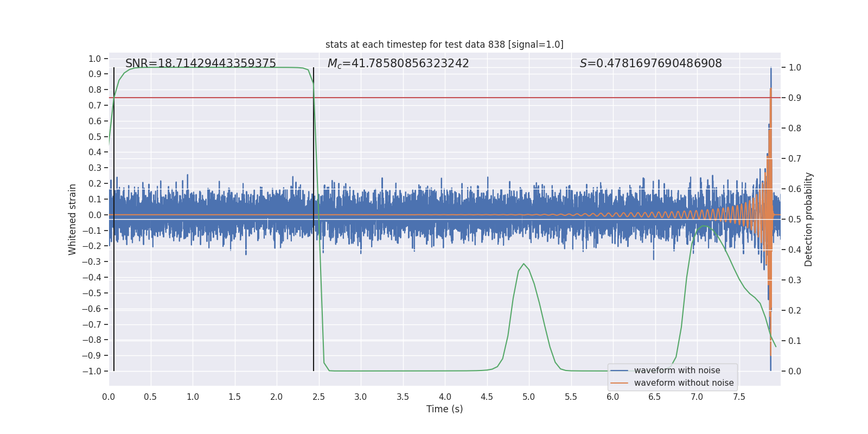Click the 0.6 tick on the Whitened strain axis

(x=95, y=121)
